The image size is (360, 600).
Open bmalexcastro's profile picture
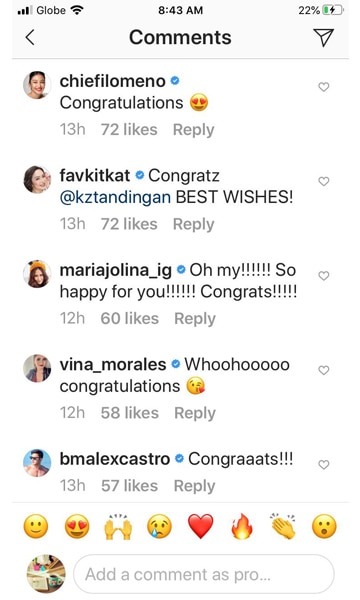37,463
